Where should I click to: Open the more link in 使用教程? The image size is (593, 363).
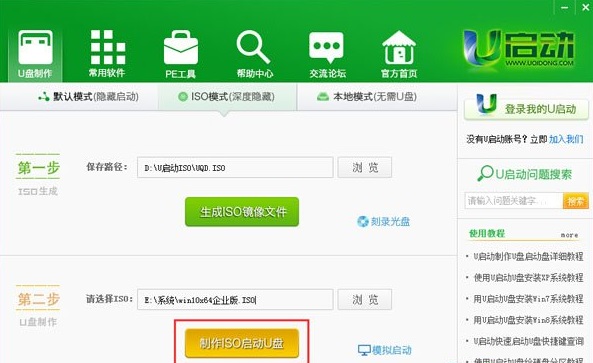pyautogui.click(x=569, y=235)
